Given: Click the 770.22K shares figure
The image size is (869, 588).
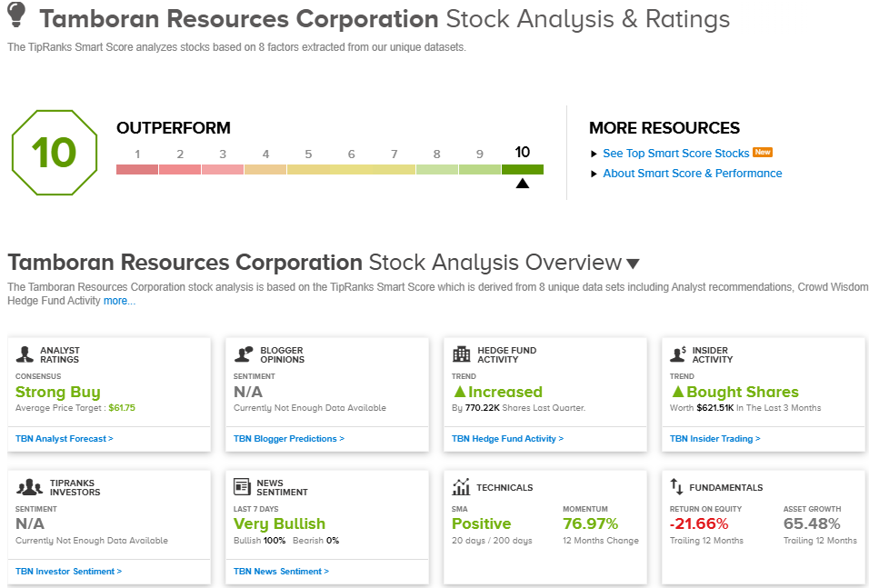Looking at the screenshot, I should [x=482, y=408].
